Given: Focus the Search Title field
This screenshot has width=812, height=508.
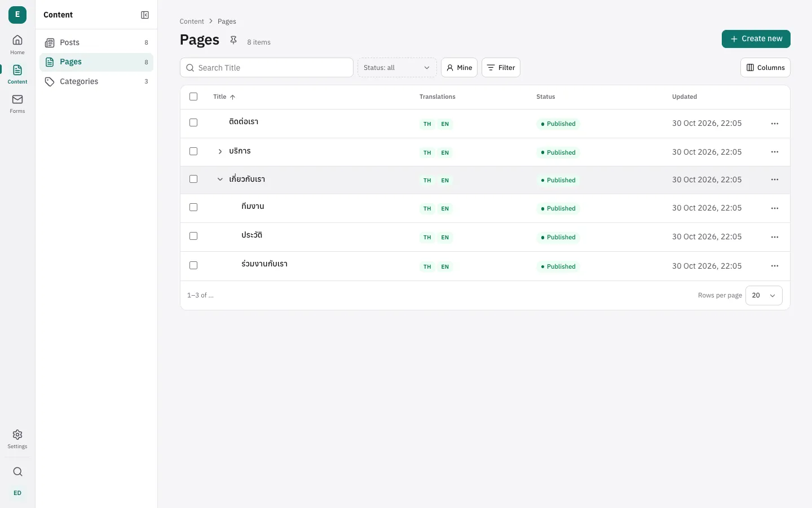Looking at the screenshot, I should 267,68.
